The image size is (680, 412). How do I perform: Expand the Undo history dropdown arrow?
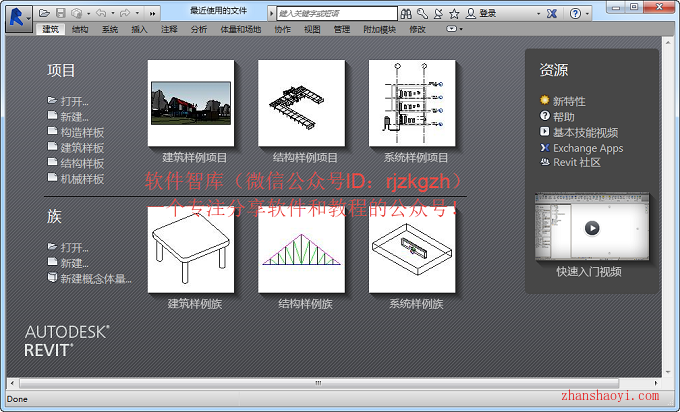tap(113, 14)
